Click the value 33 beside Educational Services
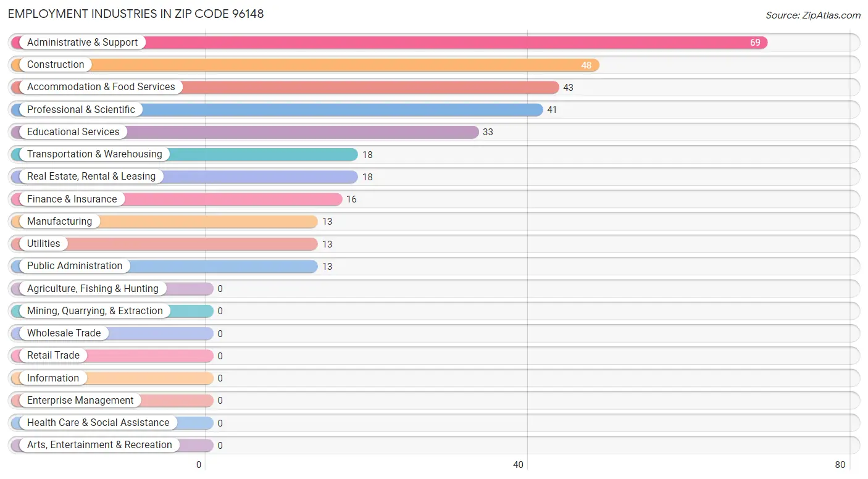This screenshot has height=479, width=868. [x=488, y=132]
